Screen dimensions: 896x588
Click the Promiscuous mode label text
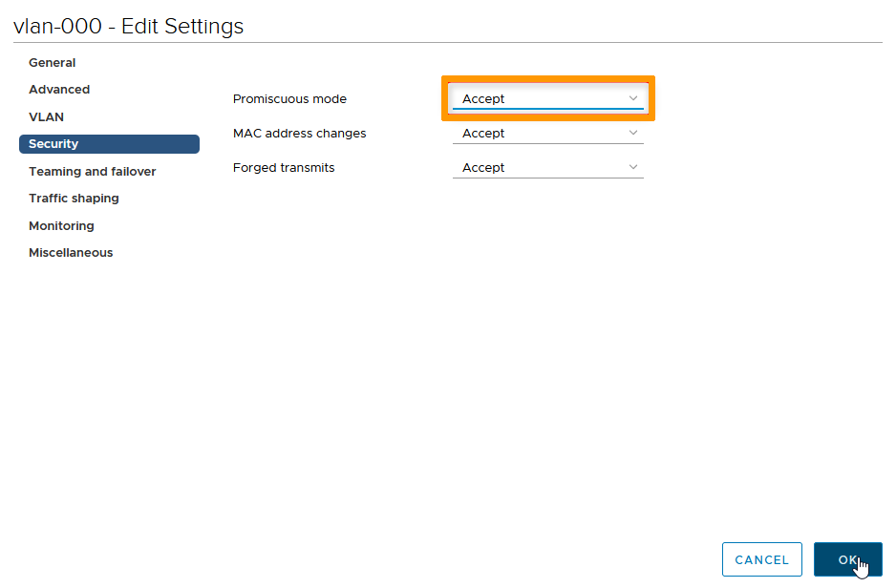point(289,99)
